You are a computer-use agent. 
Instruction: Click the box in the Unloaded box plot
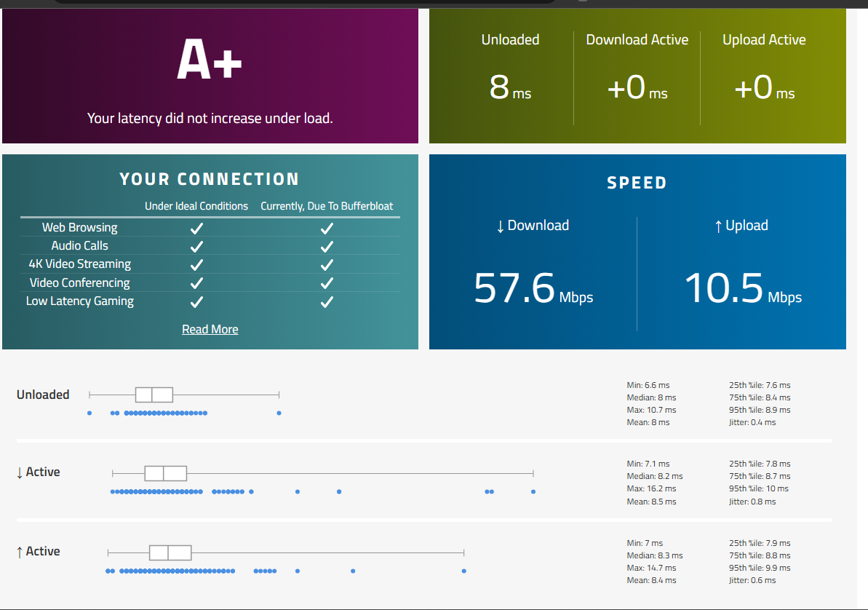click(x=154, y=395)
